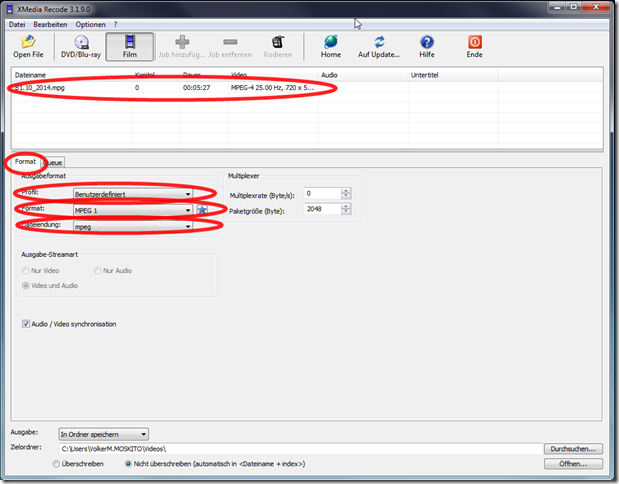
Task: Click the Home globe icon
Action: click(330, 46)
